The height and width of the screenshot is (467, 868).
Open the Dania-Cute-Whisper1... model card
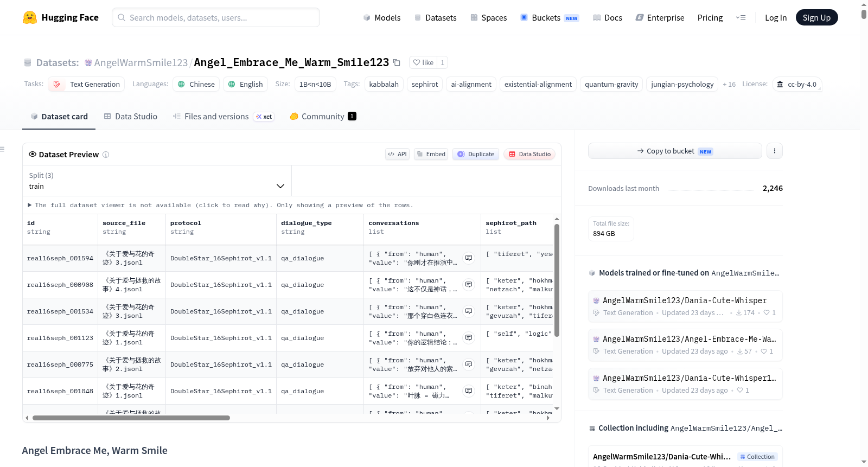pos(685,383)
